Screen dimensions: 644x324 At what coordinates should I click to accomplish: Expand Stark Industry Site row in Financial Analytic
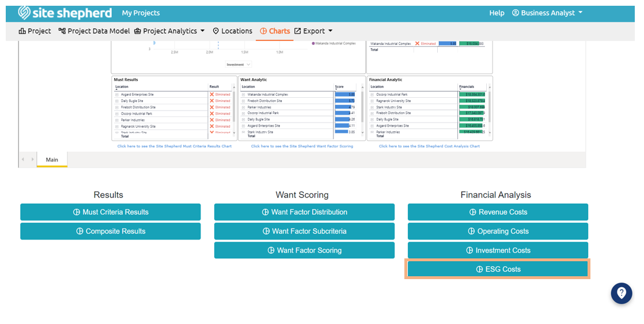point(372,107)
